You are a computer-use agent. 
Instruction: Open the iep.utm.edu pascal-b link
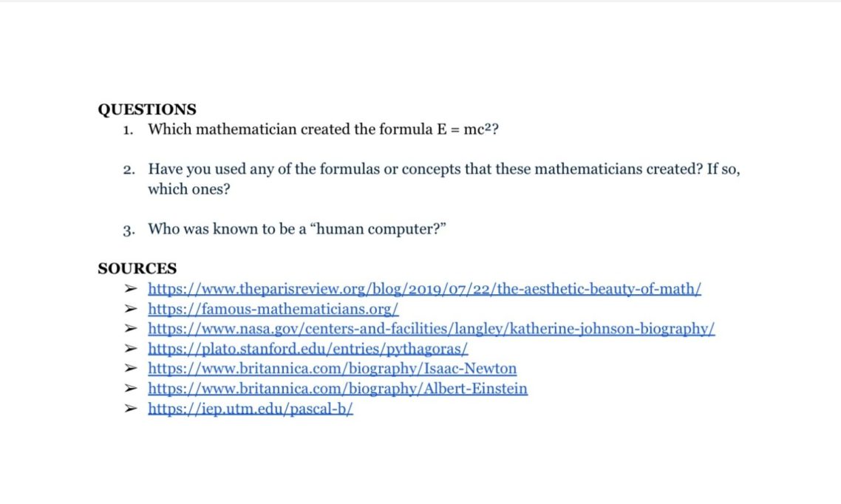coord(251,409)
